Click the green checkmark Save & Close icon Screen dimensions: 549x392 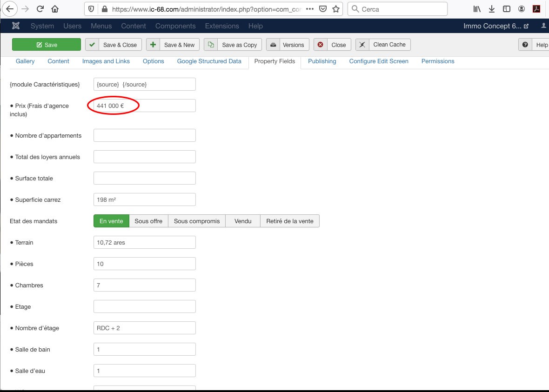[92, 45]
